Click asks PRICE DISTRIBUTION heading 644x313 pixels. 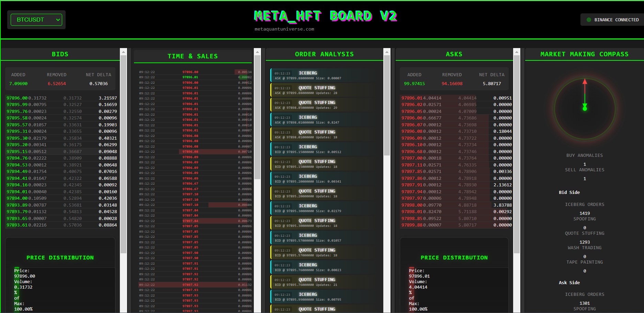coord(454,258)
